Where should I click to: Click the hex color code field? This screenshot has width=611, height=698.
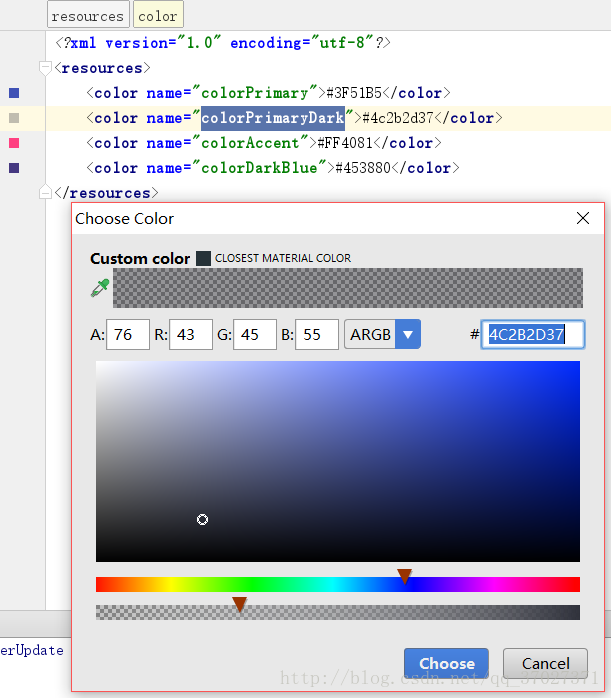click(x=533, y=334)
